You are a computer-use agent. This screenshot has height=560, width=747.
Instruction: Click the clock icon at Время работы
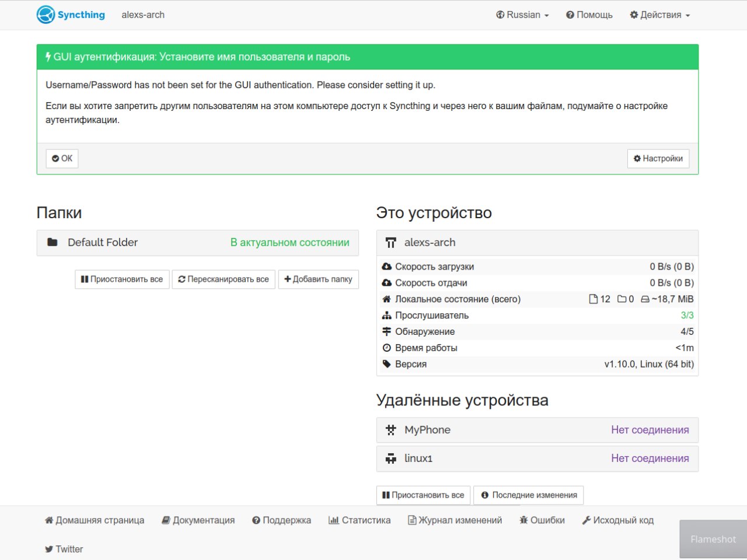[x=386, y=348]
